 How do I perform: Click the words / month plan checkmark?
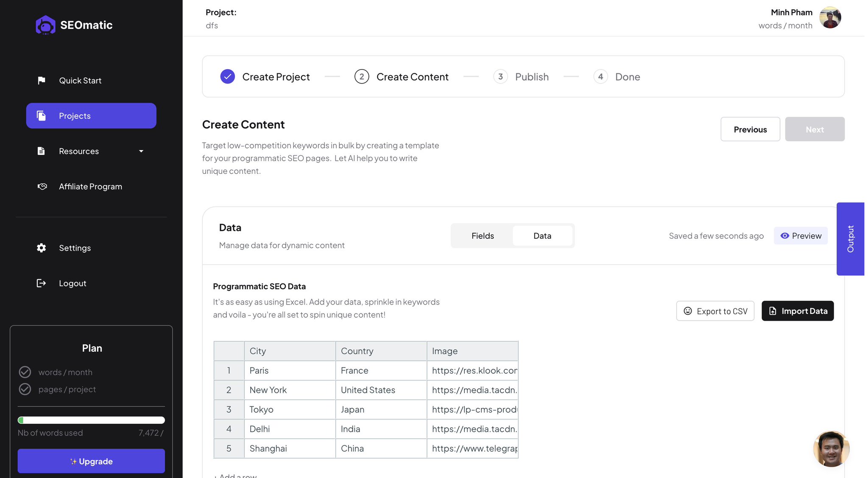(x=25, y=372)
